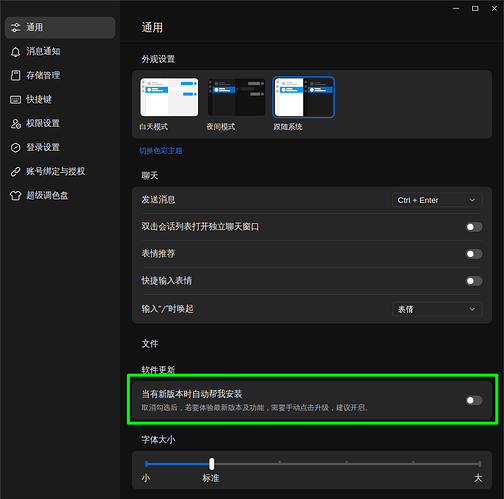Click the chain-link icon for 账号绑定与授权
The height and width of the screenshot is (499, 504).
[15, 172]
